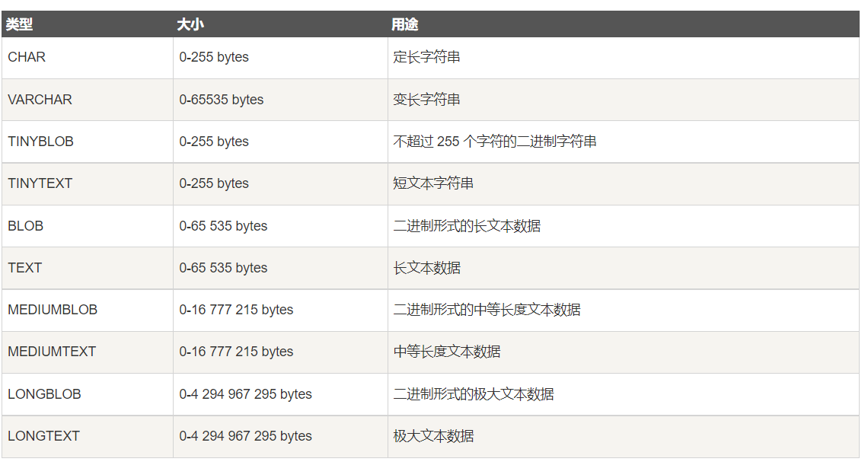Click the size value in the MEDIUMBLOB row
The width and height of the screenshot is (868, 465).
pyautogui.click(x=236, y=310)
